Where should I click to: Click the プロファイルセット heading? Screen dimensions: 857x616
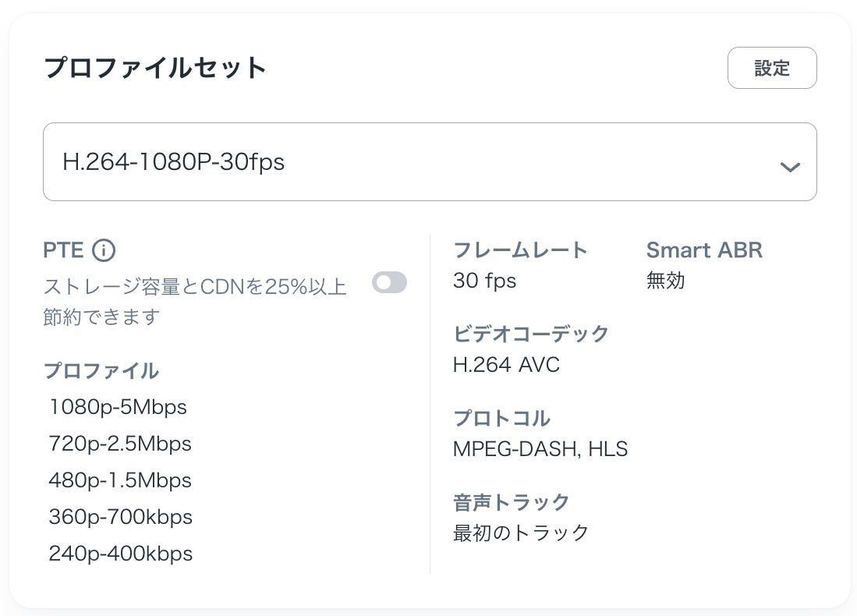155,68
